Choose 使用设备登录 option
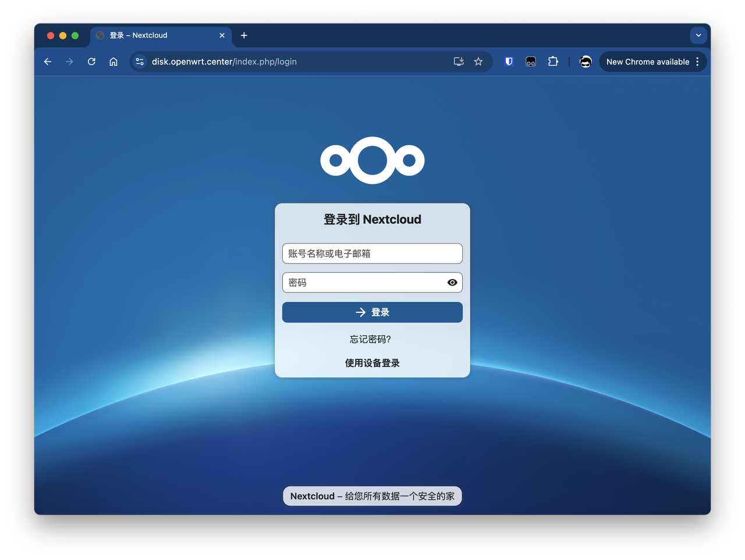Image resolution: width=745 pixels, height=560 pixels. coord(372,363)
